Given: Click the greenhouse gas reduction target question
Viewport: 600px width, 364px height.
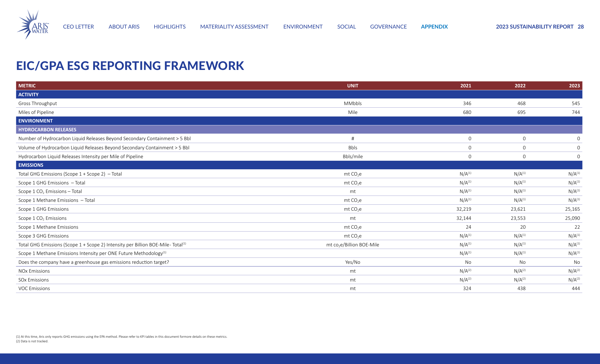Looking at the screenshot, I should click(94, 262).
